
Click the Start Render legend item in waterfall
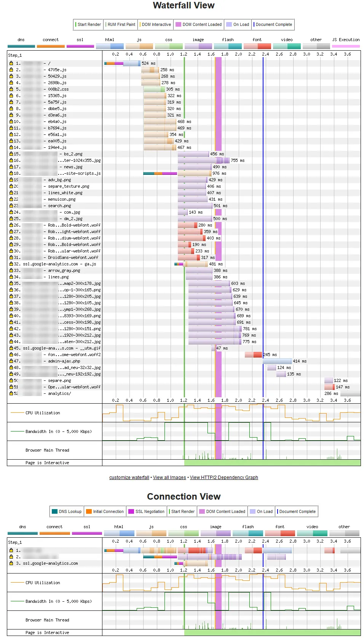(88, 24)
